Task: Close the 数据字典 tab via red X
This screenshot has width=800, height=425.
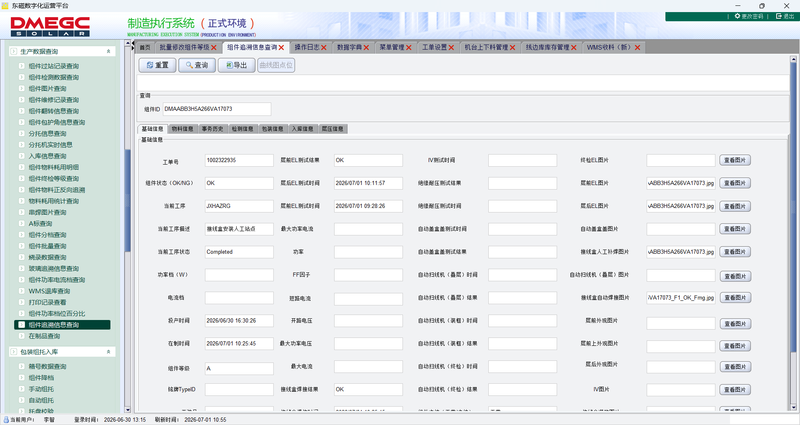Action: point(366,47)
